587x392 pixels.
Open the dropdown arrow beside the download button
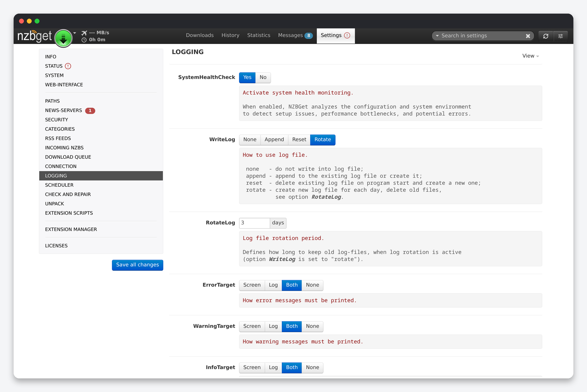75,33
